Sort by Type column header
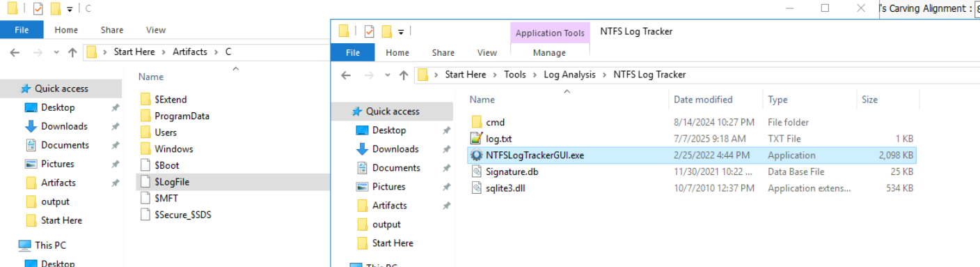Image resolution: width=980 pixels, height=267 pixels. (777, 100)
